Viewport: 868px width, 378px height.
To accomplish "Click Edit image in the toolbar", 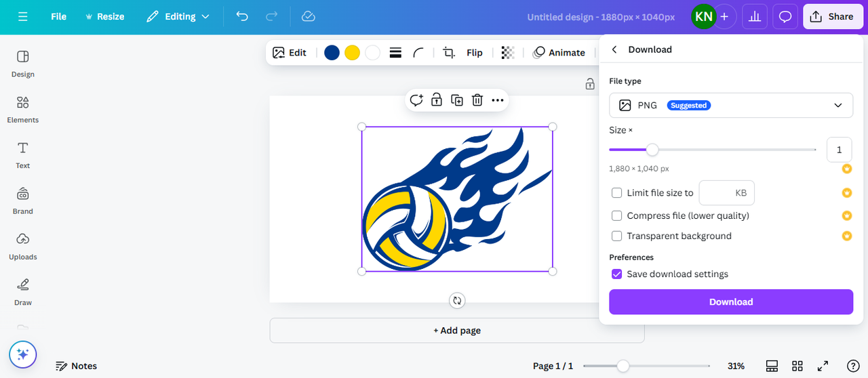I will 290,52.
